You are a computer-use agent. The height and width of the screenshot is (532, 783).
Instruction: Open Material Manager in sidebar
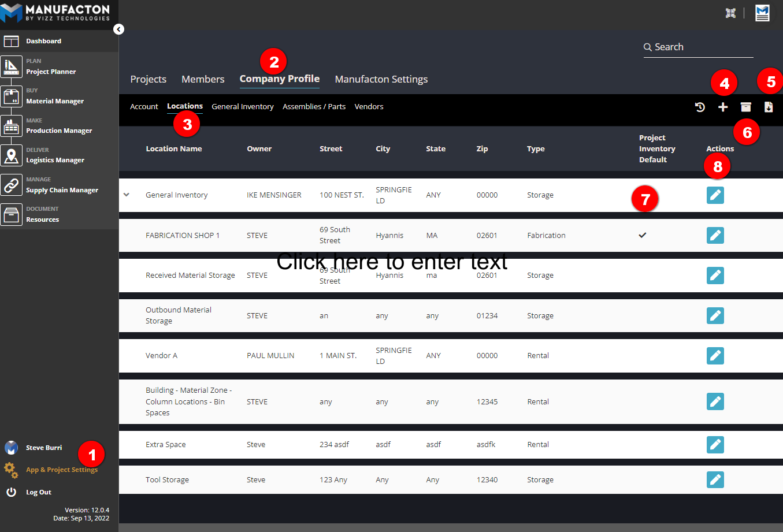coord(55,101)
